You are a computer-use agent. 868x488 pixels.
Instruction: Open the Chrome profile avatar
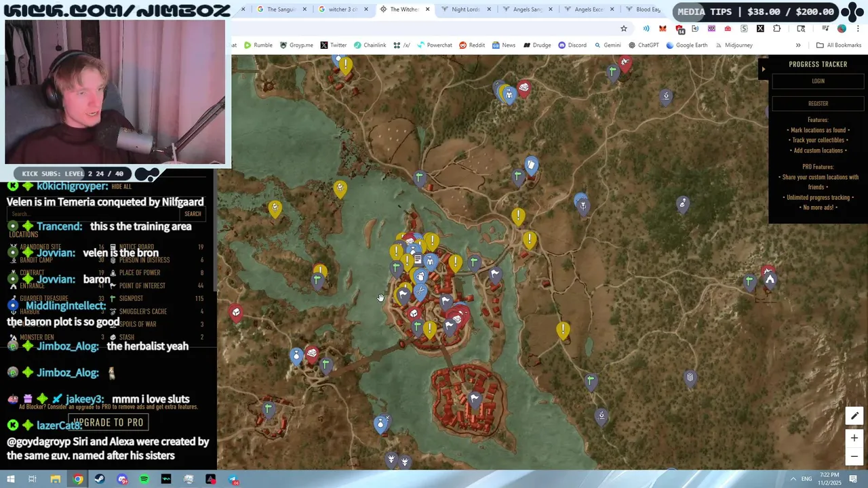point(842,28)
